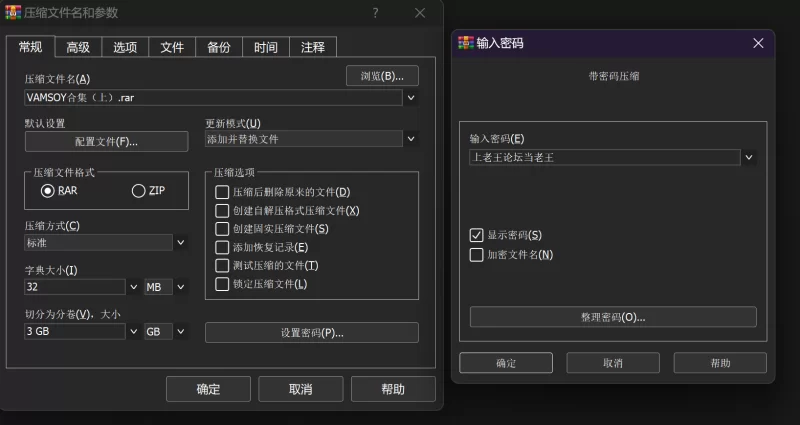The image size is (800, 425).
Task: Click the 整理密码(O)... button
Action: 613,317
